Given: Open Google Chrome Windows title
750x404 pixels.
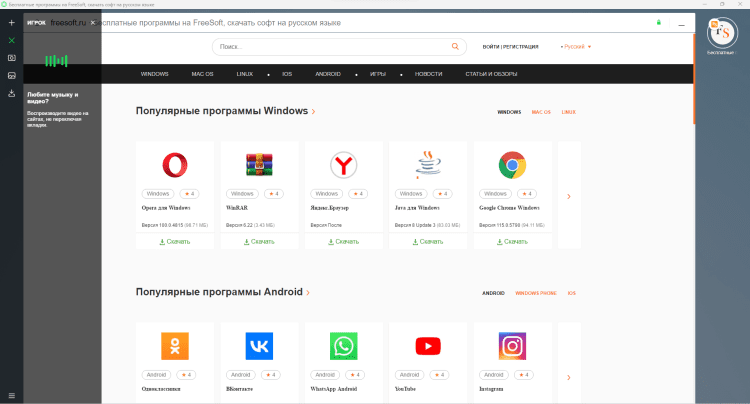Looking at the screenshot, I should tap(509, 208).
